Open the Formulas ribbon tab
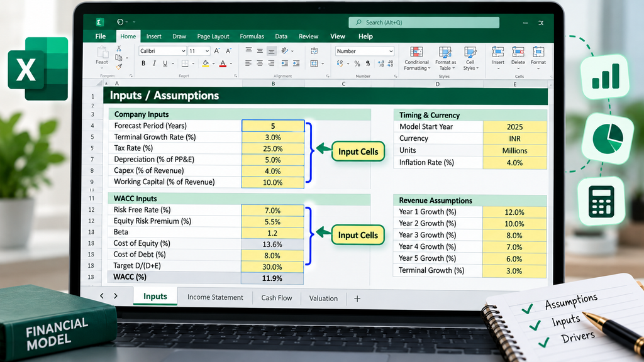Viewport: 644px width, 362px height. (252, 36)
